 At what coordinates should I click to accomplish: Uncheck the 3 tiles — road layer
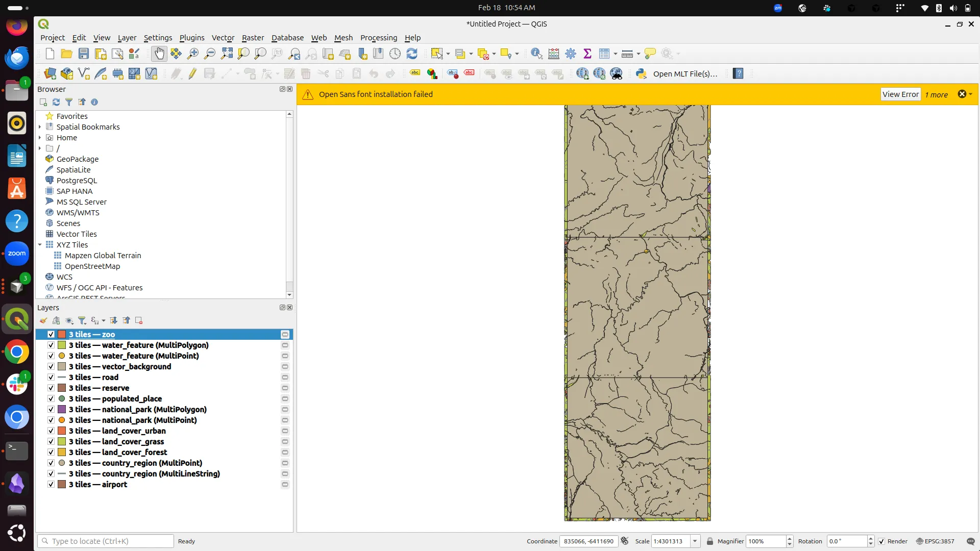[x=51, y=377]
